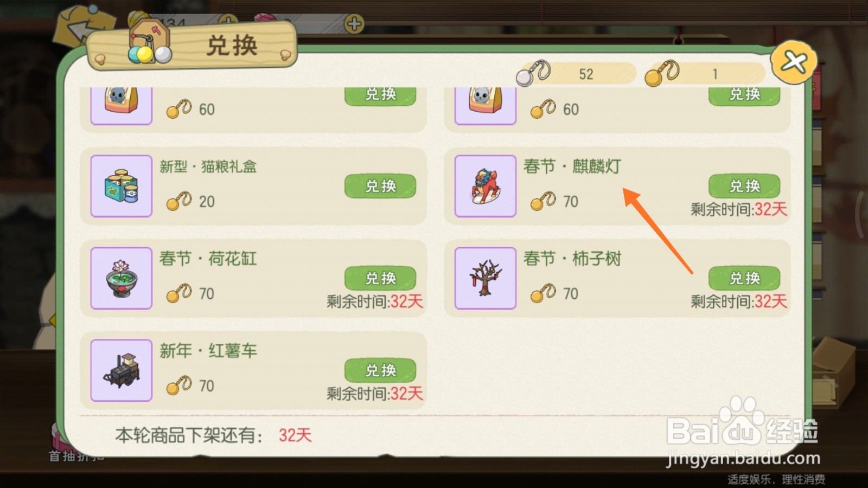Tap the left cat bag item thumbnail
868x488 pixels.
[x=121, y=106]
